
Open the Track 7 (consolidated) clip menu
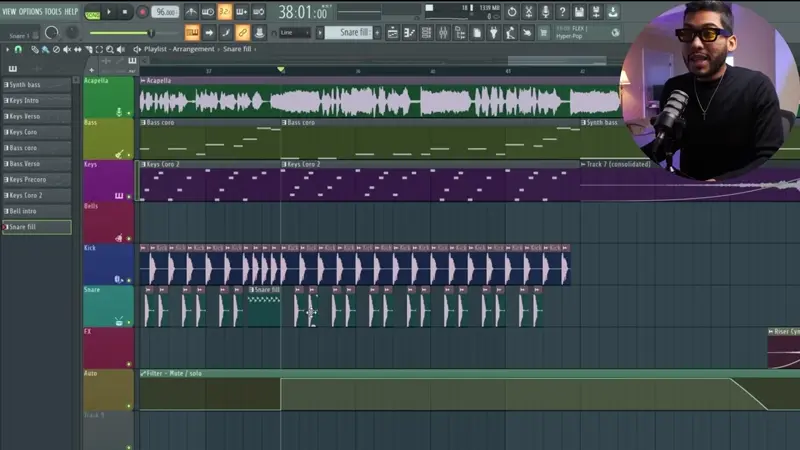click(583, 164)
